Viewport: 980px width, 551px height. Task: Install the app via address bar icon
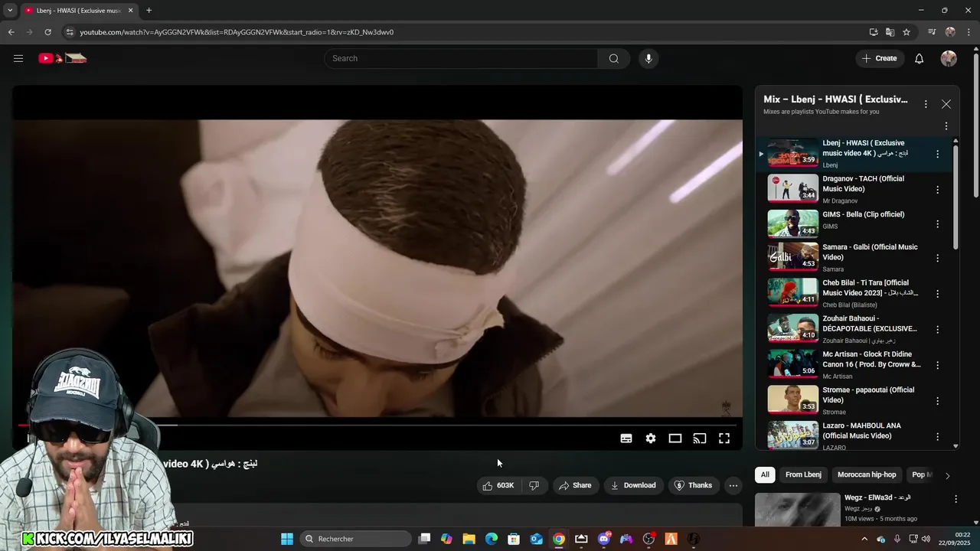873,32
